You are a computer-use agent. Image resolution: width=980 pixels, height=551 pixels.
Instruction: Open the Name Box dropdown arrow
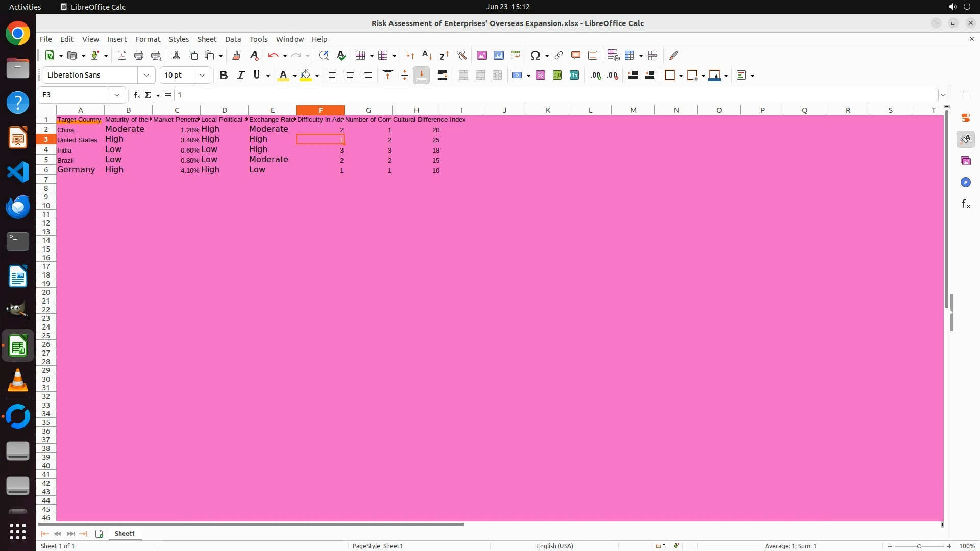click(x=117, y=95)
